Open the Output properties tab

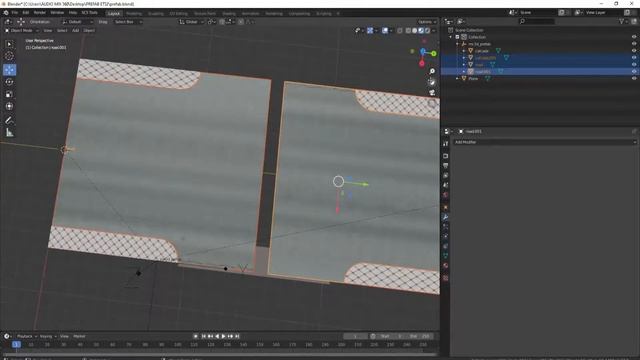point(446,166)
